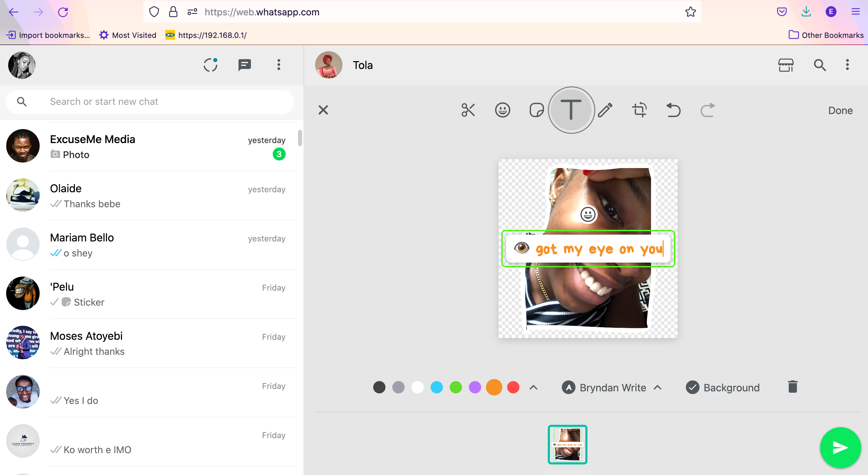Redo the last edit
This screenshot has height=475, width=868.
pos(707,110)
